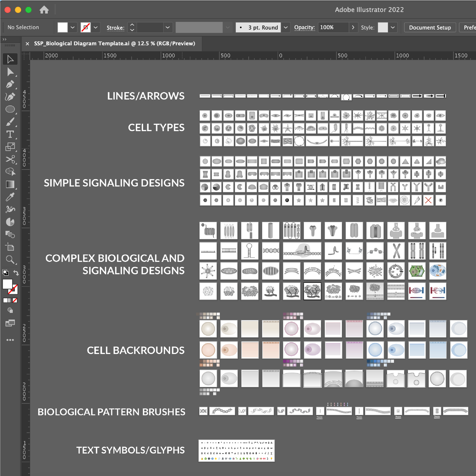Open the Stroke color dropdown arrow

coord(96,28)
